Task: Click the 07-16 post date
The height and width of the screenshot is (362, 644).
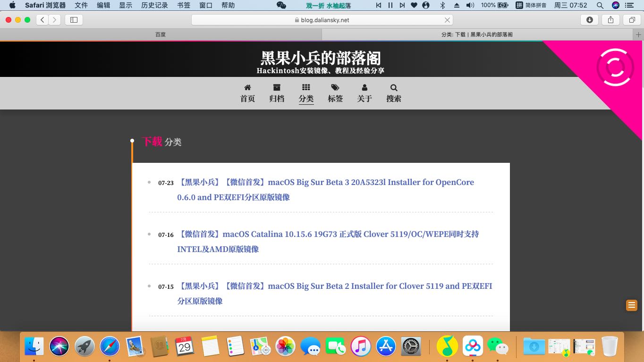Action: coord(166,235)
